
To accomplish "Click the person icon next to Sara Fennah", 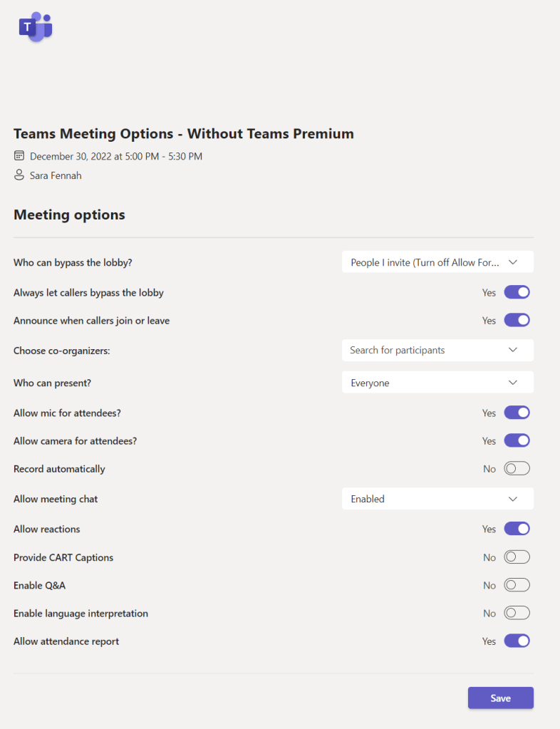I will click(19, 175).
